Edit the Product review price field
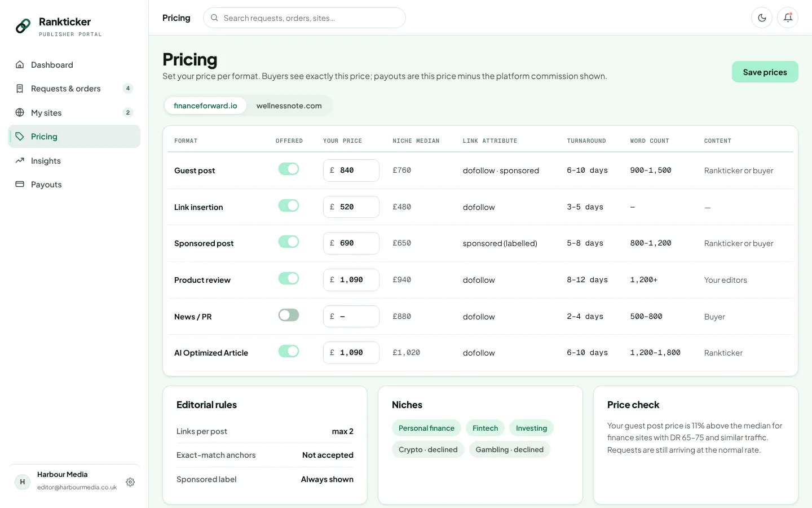Viewport: 812px width, 508px height. pyautogui.click(x=351, y=280)
